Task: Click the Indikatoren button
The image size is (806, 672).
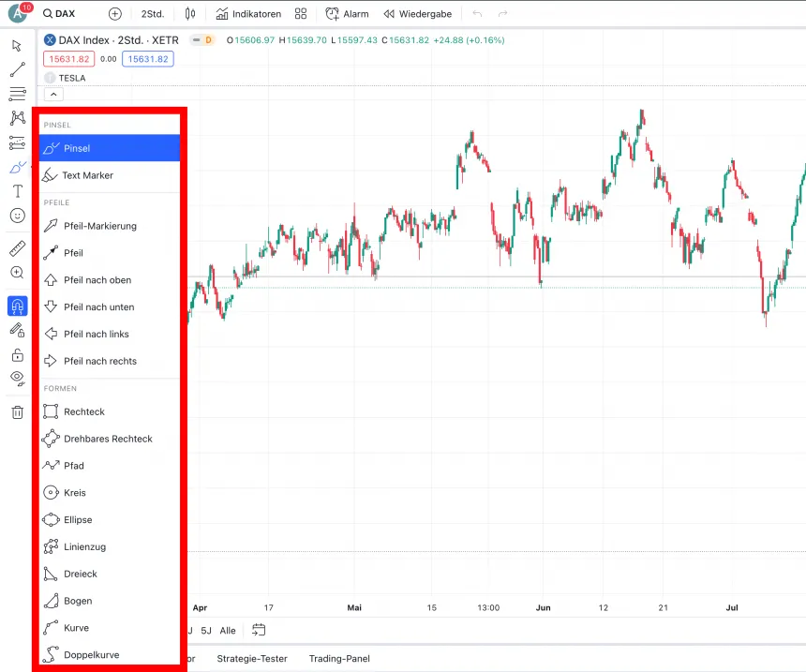Action: pos(247,14)
